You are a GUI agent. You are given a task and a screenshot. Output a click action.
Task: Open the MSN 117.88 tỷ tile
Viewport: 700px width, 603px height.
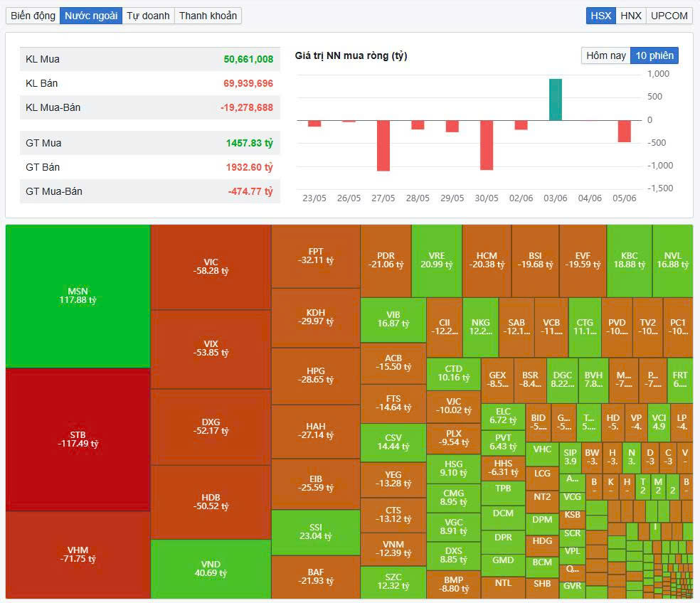(x=78, y=296)
